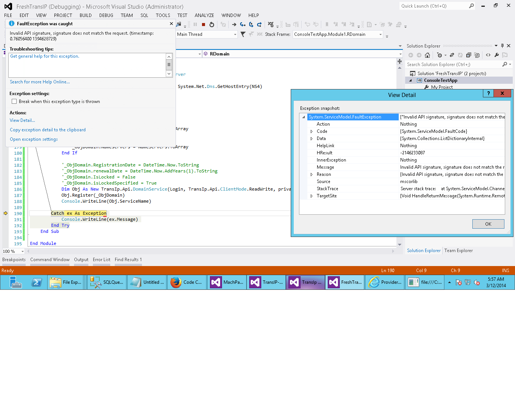The width and height of the screenshot is (515, 420).
Task: Collapse the System.ServiceModel.FaultException node
Action: (304, 117)
